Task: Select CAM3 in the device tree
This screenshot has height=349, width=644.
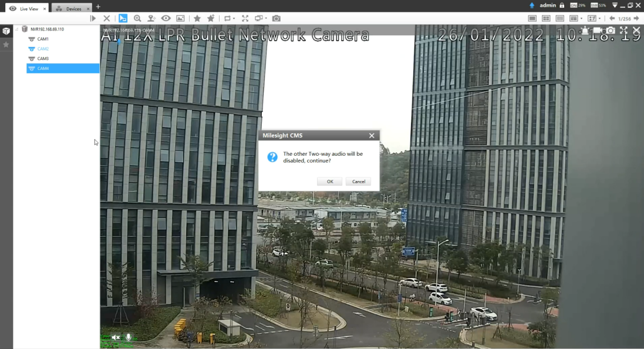Action: (43, 59)
